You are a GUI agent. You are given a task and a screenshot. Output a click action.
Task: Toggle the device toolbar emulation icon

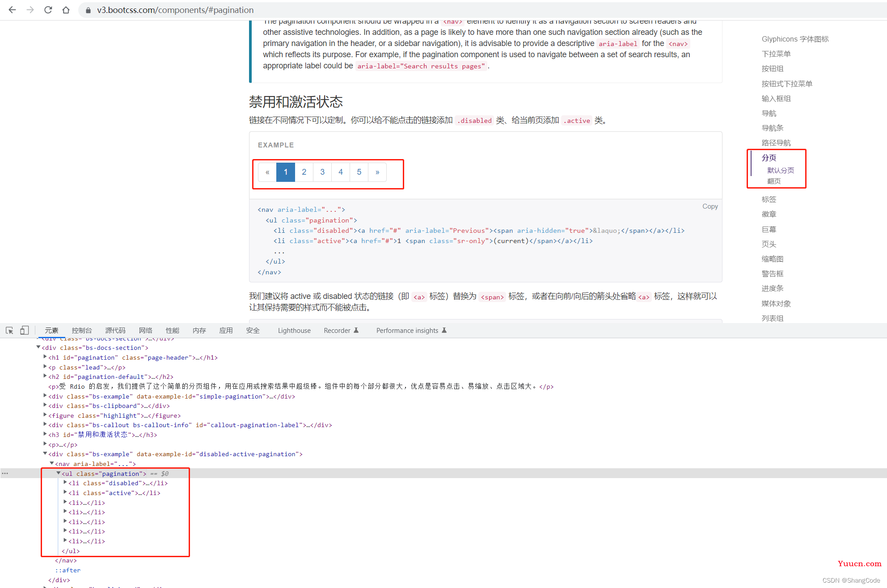click(x=25, y=330)
